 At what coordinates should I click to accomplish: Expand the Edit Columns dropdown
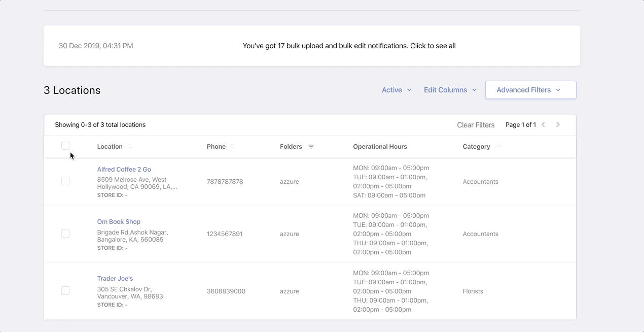450,90
